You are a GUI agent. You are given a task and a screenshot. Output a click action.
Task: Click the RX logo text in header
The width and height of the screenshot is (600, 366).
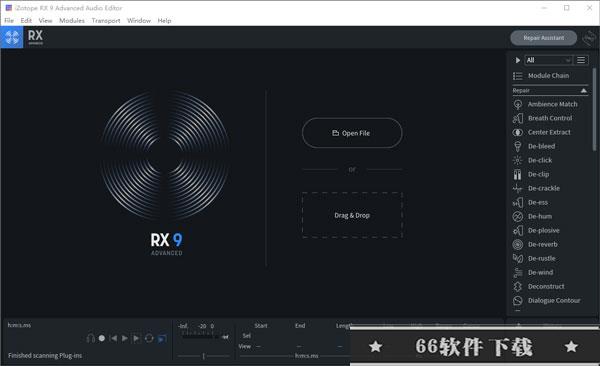click(35, 37)
